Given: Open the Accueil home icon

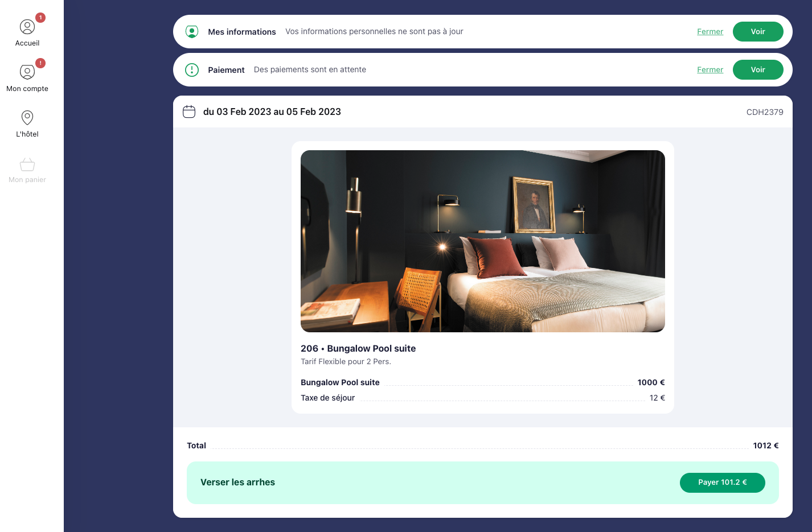Looking at the screenshot, I should 27,27.
